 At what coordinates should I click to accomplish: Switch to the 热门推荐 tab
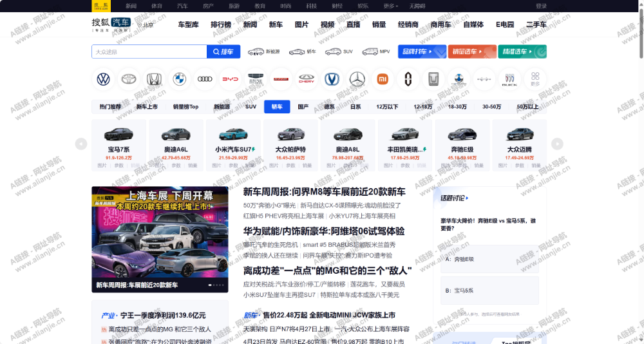point(111,107)
